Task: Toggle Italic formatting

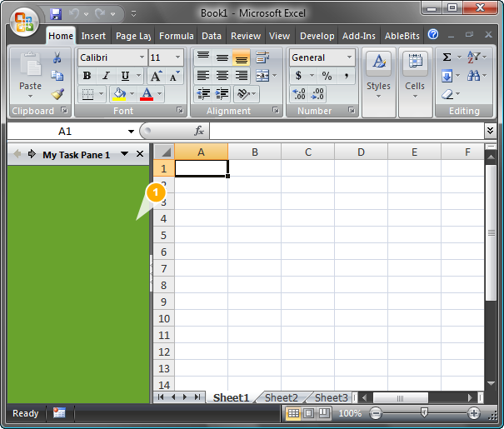Action: pos(106,76)
